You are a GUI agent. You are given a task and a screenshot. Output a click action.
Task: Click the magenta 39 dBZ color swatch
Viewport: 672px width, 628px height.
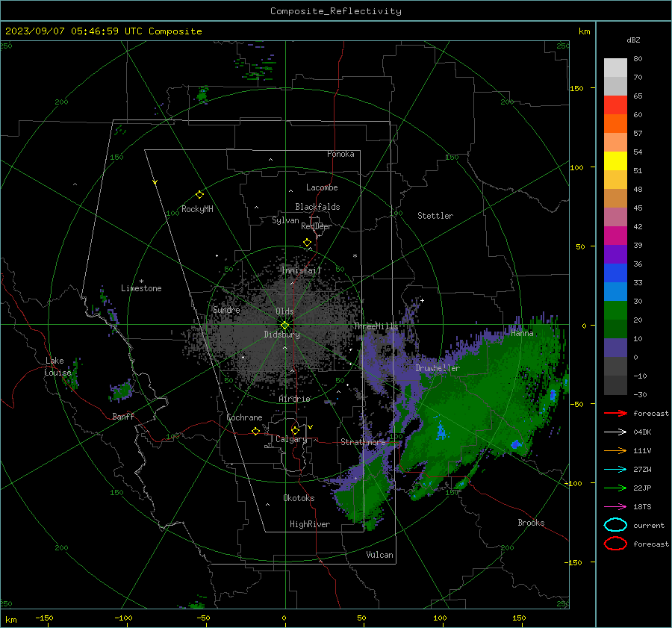tap(615, 236)
